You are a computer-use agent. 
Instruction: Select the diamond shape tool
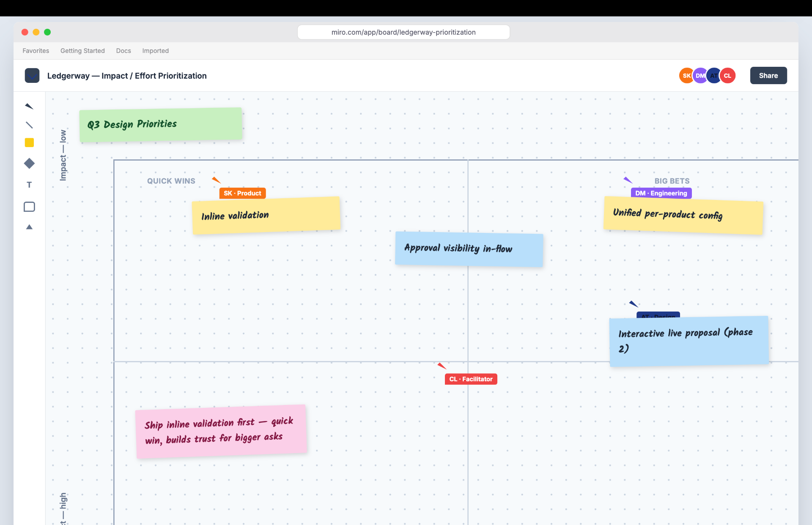[29, 163]
